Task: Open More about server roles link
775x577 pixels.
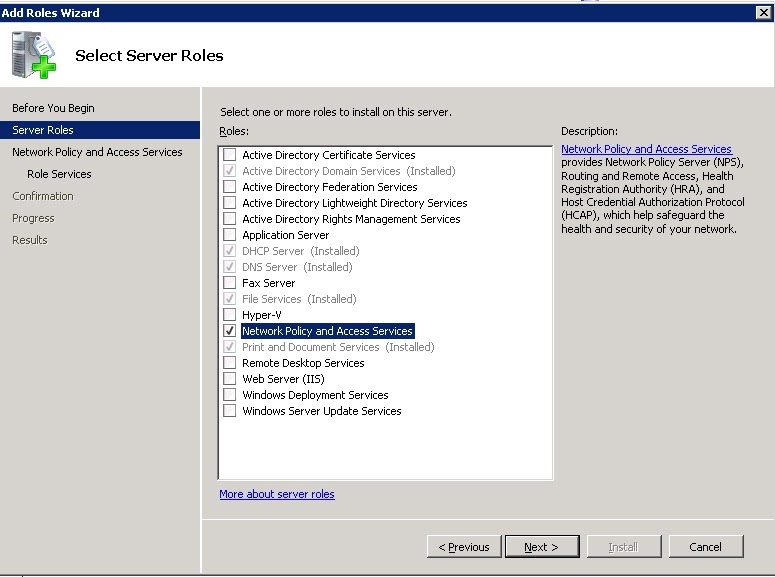Action: (277, 494)
